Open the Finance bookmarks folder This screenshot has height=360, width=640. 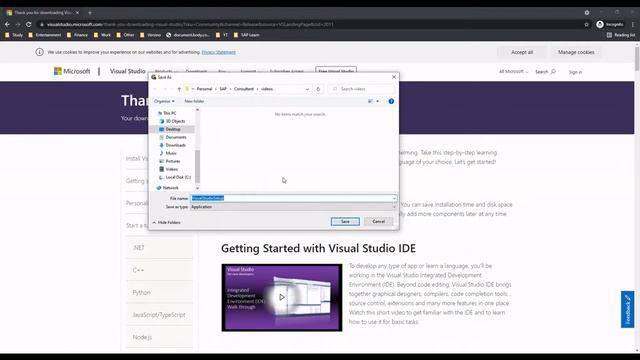click(77, 35)
